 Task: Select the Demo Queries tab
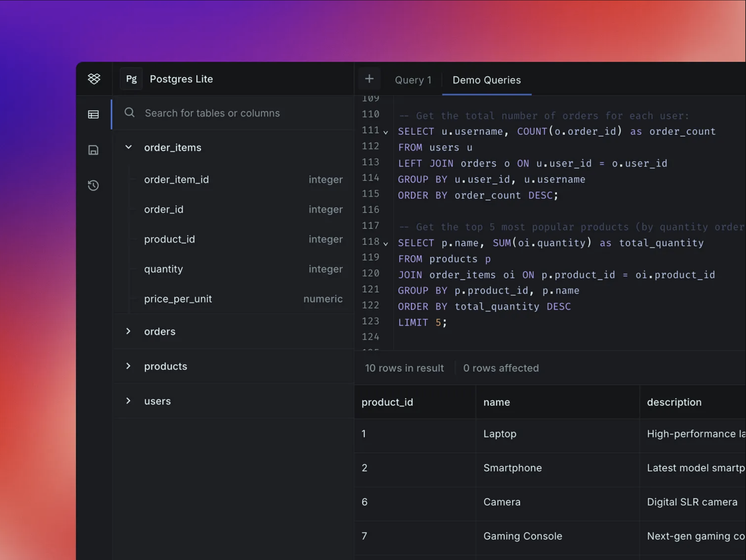pos(486,80)
